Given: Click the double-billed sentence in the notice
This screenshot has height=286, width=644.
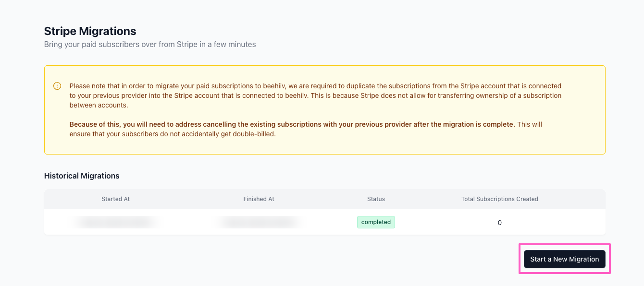Looking at the screenshot, I should click(x=173, y=134).
